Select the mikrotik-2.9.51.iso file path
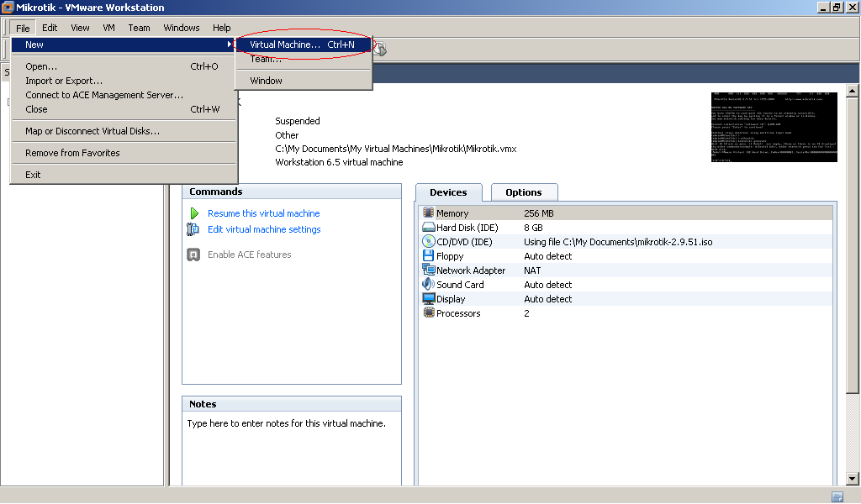Viewport: 861px width, 504px height. pyautogui.click(x=618, y=242)
